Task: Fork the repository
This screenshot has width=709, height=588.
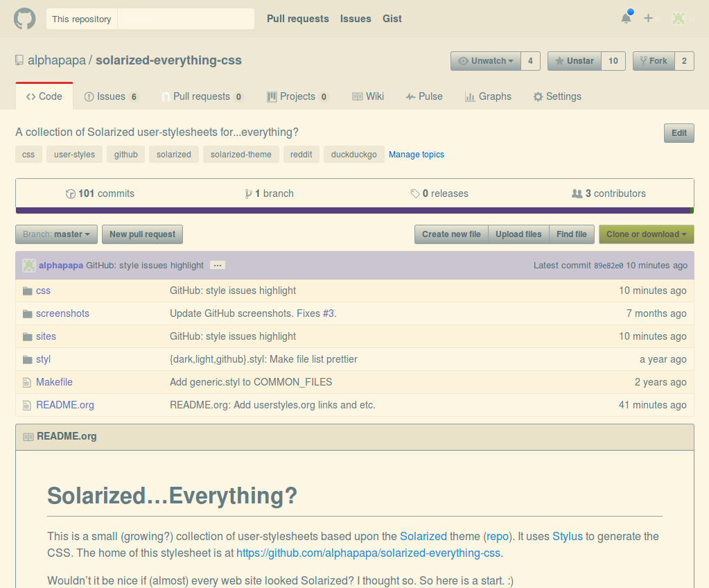Action: [654, 61]
